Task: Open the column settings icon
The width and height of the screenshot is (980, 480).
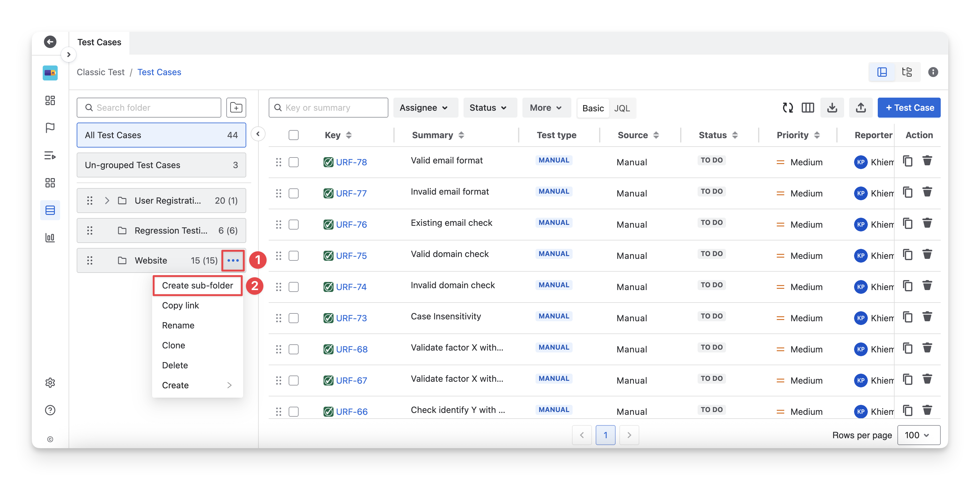Action: [x=807, y=108]
